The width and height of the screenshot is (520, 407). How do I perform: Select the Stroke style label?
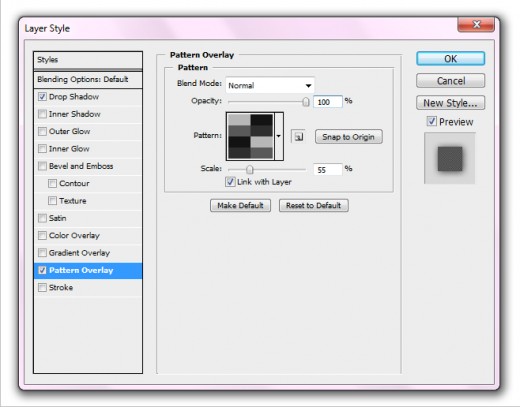[x=61, y=287]
